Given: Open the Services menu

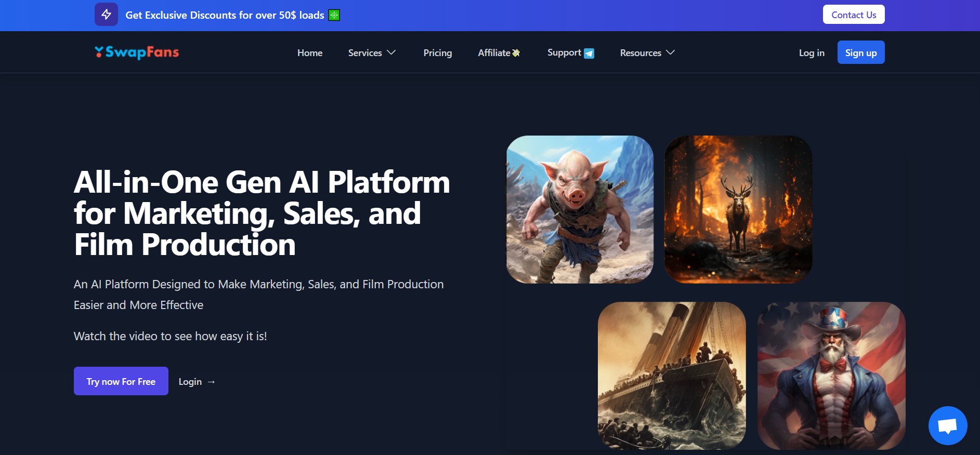Looking at the screenshot, I should pyautogui.click(x=365, y=53).
